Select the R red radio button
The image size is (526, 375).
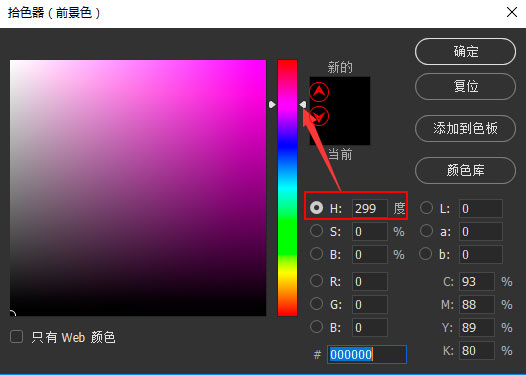click(x=316, y=281)
